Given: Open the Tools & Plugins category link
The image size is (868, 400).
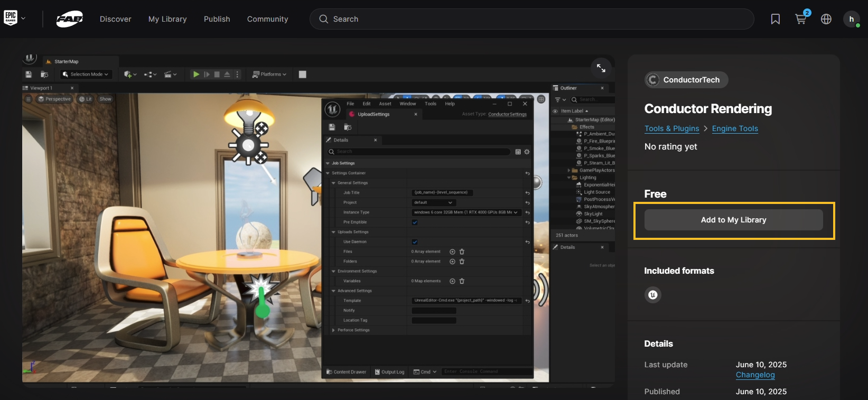Looking at the screenshot, I should point(671,128).
